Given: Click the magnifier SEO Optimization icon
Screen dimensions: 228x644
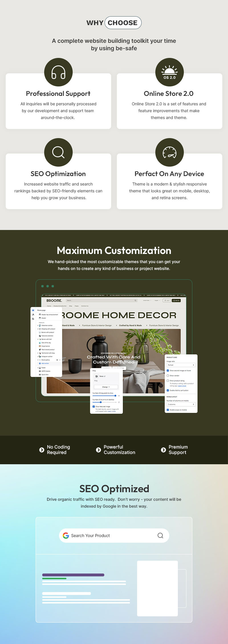Looking at the screenshot, I should point(58,152).
